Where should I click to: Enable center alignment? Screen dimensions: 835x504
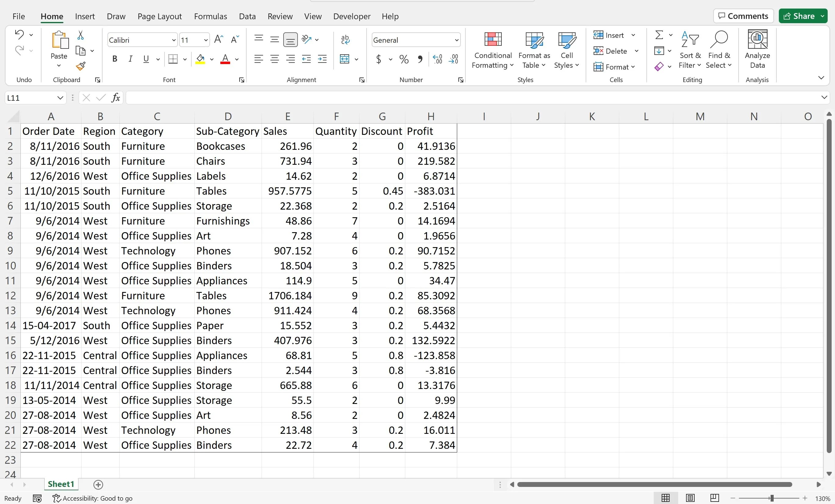click(x=274, y=59)
